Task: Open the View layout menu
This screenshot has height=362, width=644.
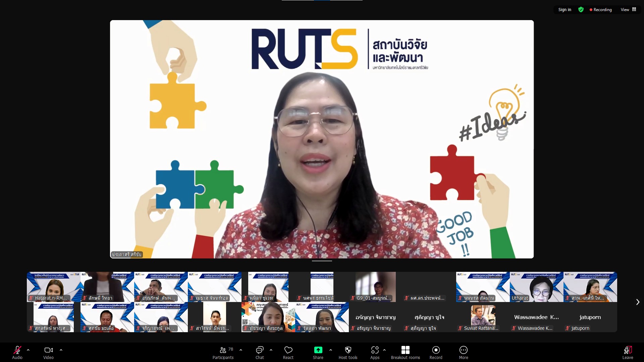Action: pyautogui.click(x=628, y=10)
